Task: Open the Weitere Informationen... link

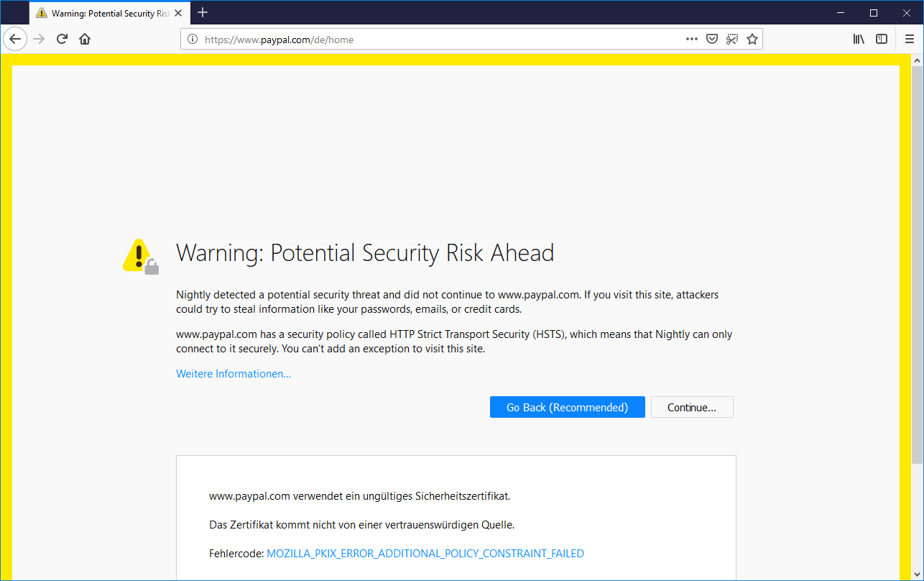Action: point(234,374)
